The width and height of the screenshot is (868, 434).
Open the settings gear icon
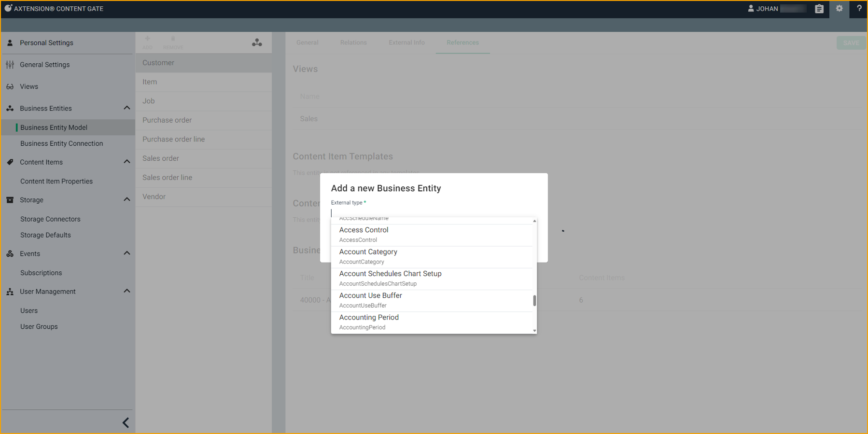(x=840, y=9)
